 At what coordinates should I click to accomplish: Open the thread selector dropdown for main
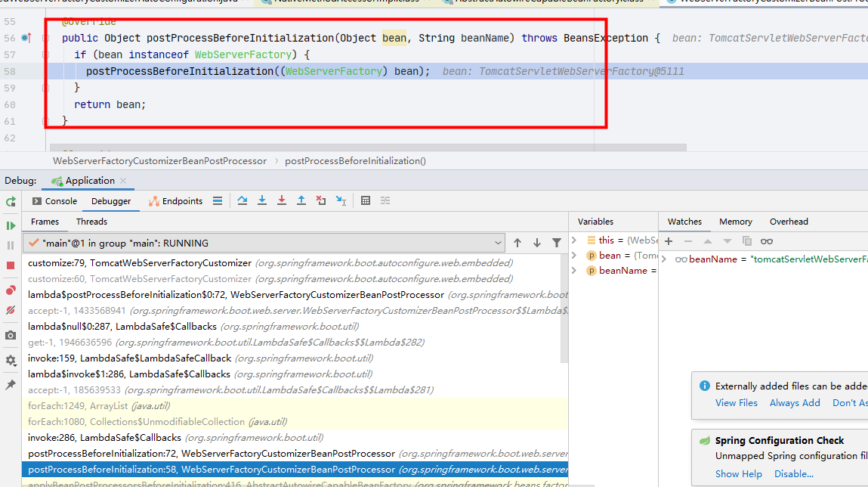pyautogui.click(x=498, y=243)
